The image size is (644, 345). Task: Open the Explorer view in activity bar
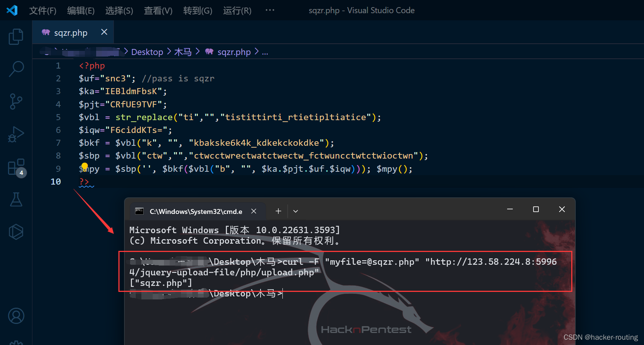(x=16, y=37)
